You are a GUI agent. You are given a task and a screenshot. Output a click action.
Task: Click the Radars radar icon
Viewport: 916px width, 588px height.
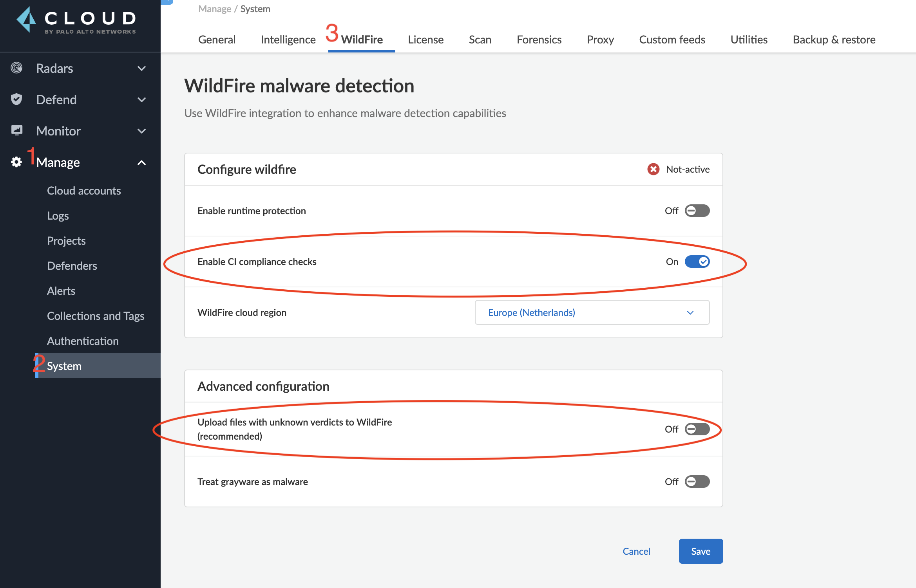pos(16,68)
